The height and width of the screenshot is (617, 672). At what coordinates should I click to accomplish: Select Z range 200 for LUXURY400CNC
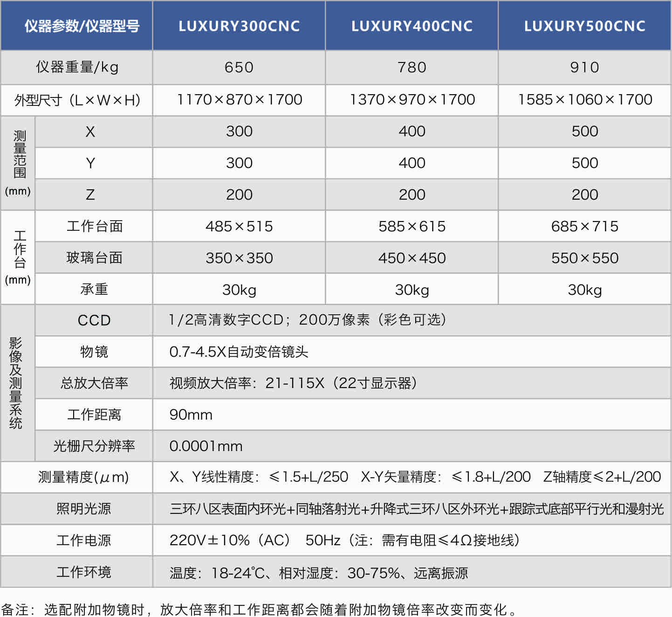point(412,194)
